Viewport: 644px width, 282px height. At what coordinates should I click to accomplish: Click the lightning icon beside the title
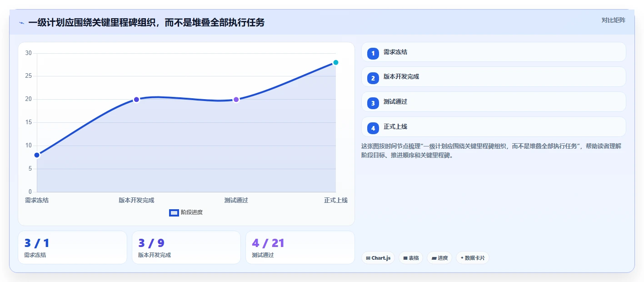(21, 22)
